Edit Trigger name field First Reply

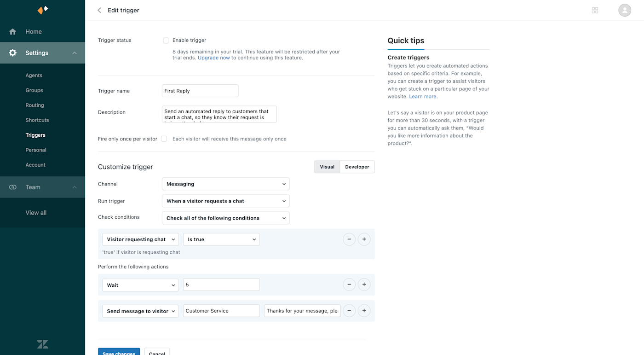[200, 91]
